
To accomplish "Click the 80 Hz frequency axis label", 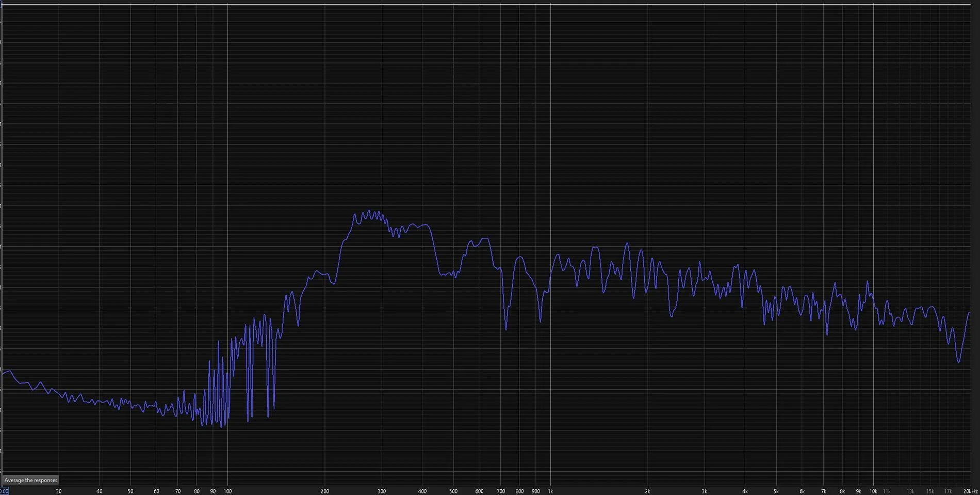I will 197,491.
